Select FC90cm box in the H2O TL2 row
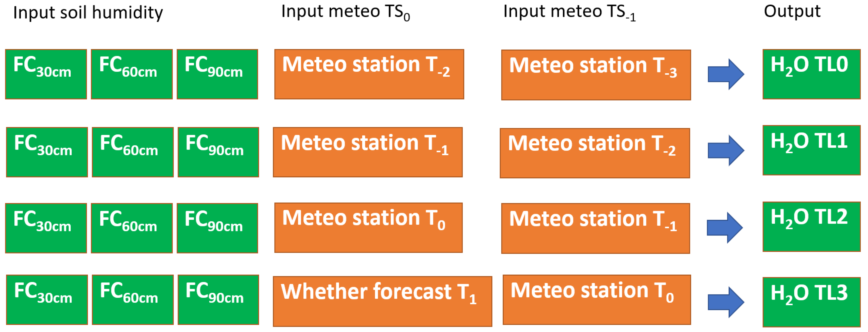The width and height of the screenshot is (868, 332). point(217,228)
